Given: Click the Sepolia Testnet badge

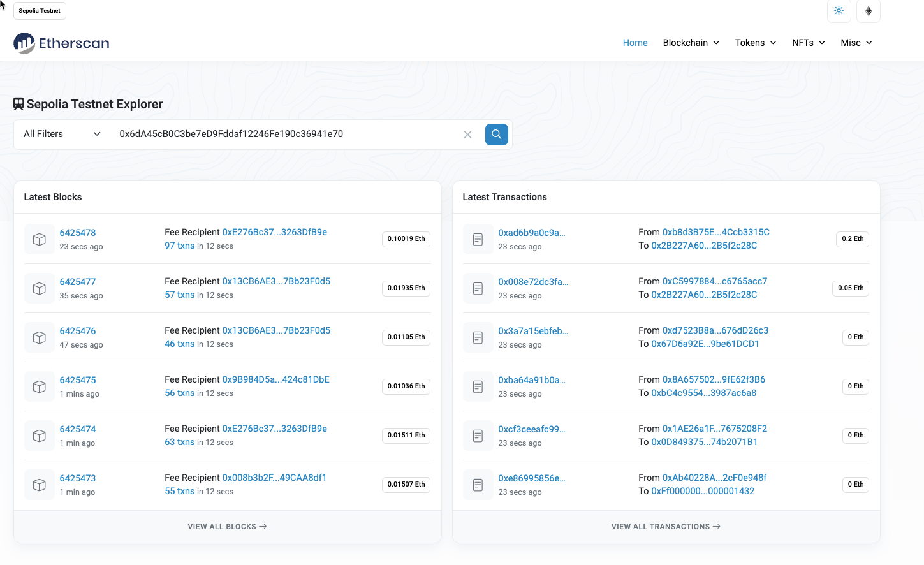Looking at the screenshot, I should (40, 11).
